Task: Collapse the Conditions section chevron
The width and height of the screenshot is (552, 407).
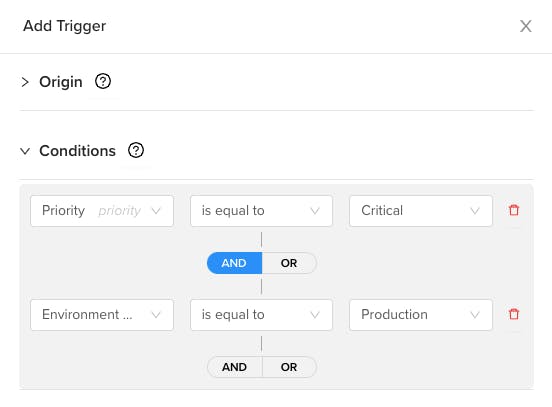Action: click(25, 151)
